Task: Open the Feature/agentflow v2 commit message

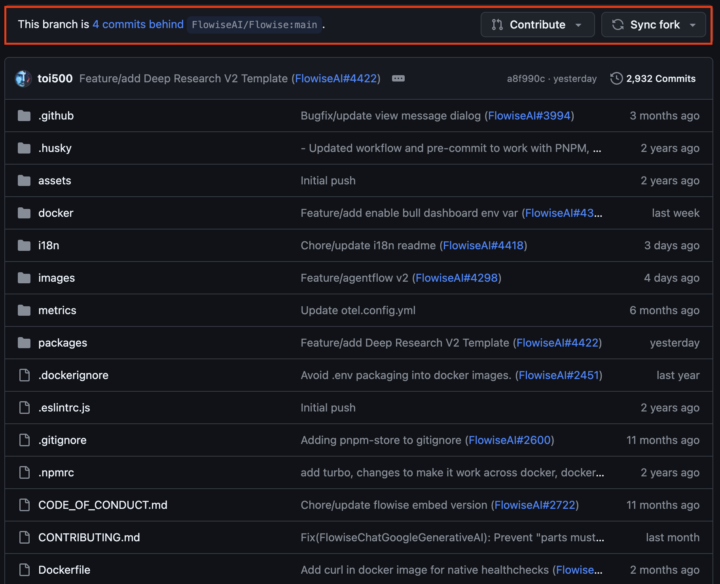Action: [354, 278]
